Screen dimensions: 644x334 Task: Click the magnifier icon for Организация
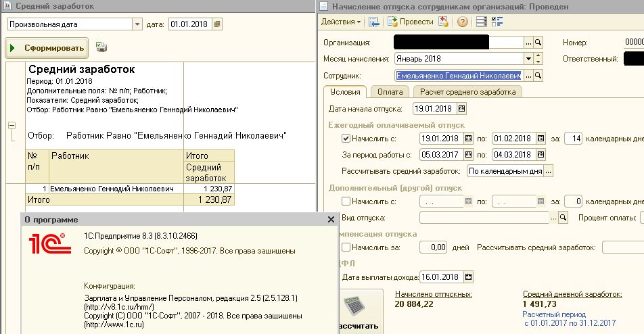click(538, 43)
